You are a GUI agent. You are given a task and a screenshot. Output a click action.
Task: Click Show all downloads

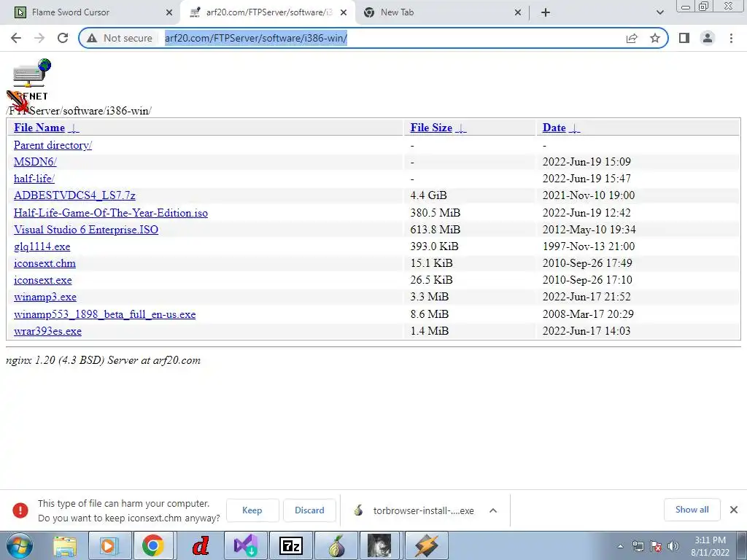click(x=692, y=510)
